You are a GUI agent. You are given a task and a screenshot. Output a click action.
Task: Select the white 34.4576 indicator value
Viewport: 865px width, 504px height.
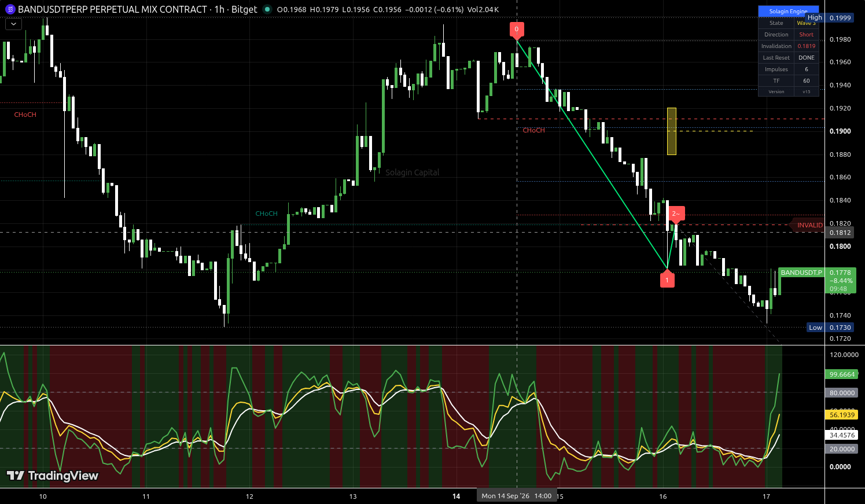[x=842, y=435]
